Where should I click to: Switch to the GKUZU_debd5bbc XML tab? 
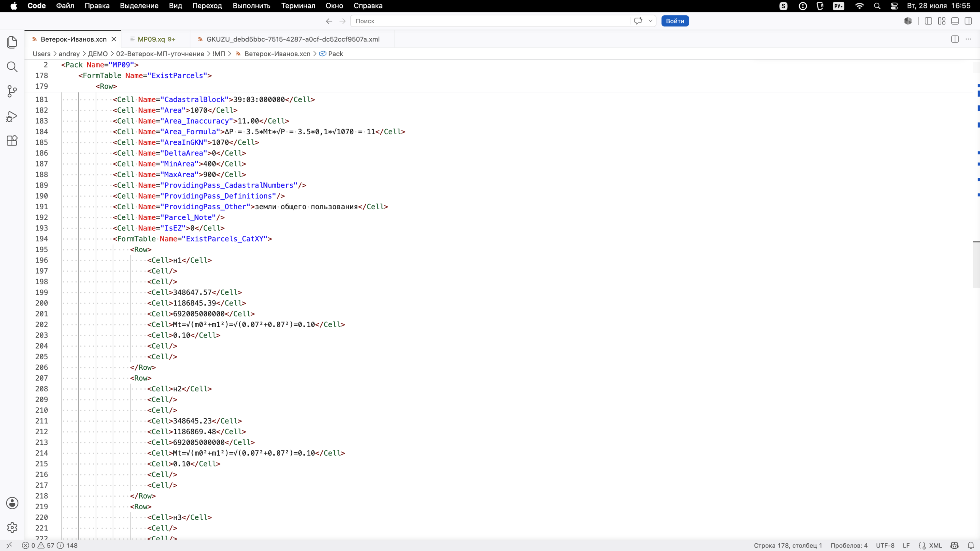point(292,39)
